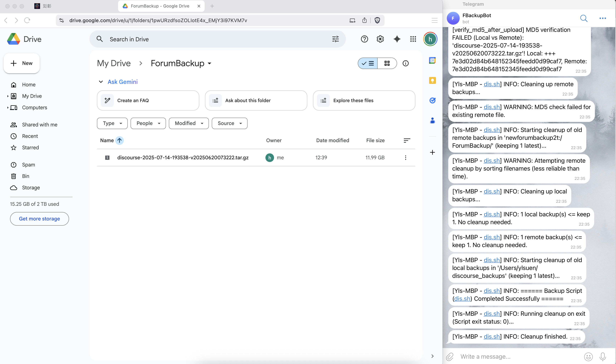Open Google Keep side panel icon
Screen dimensions: 616x364
432,80
